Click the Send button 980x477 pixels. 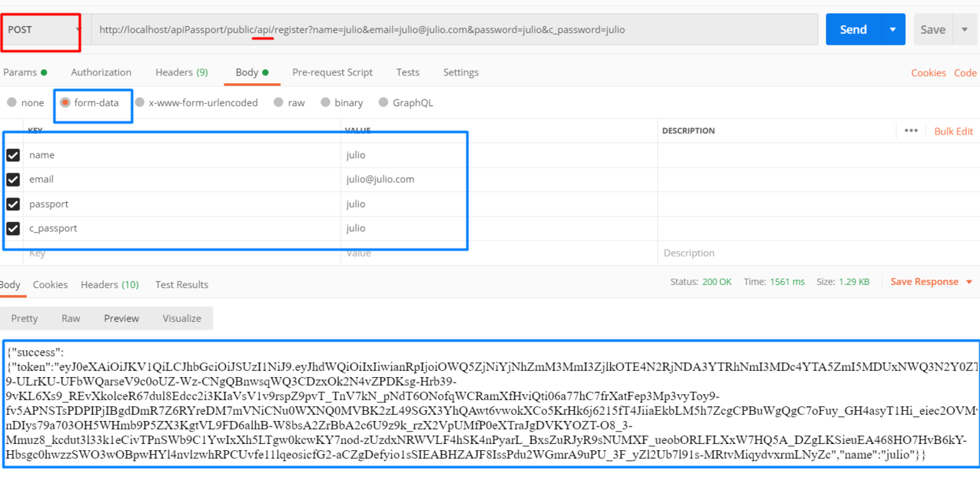pyautogui.click(x=852, y=29)
